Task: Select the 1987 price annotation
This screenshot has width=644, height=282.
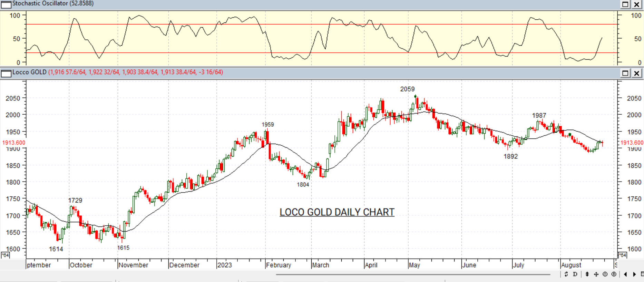Action: tap(539, 116)
